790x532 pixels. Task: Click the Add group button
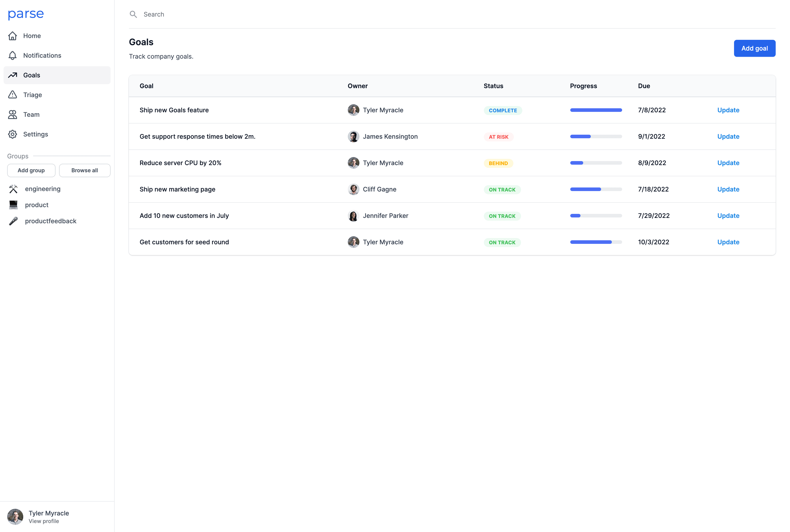coord(31,170)
